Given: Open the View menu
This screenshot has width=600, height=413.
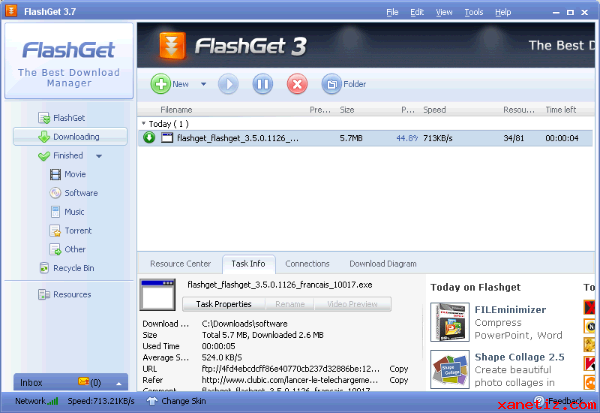Looking at the screenshot, I should (444, 12).
